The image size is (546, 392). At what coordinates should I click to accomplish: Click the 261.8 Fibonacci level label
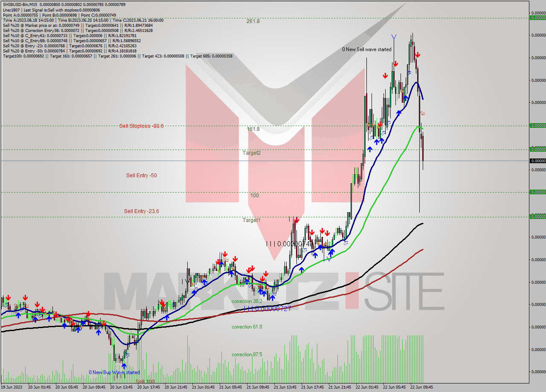(253, 21)
